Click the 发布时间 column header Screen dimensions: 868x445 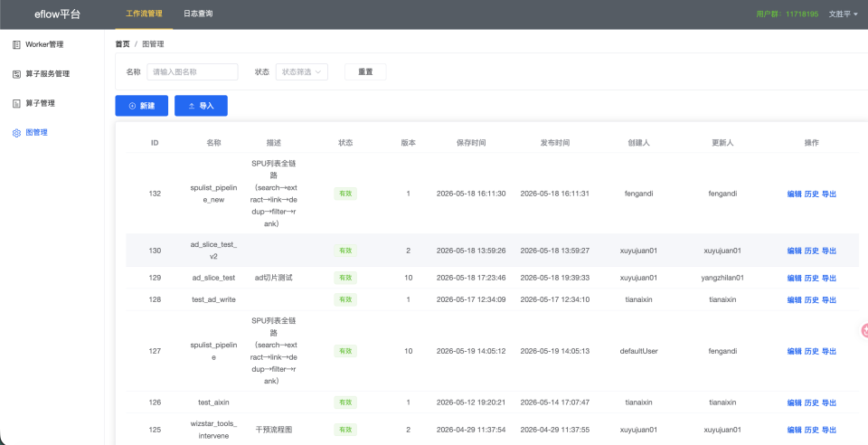click(x=554, y=143)
